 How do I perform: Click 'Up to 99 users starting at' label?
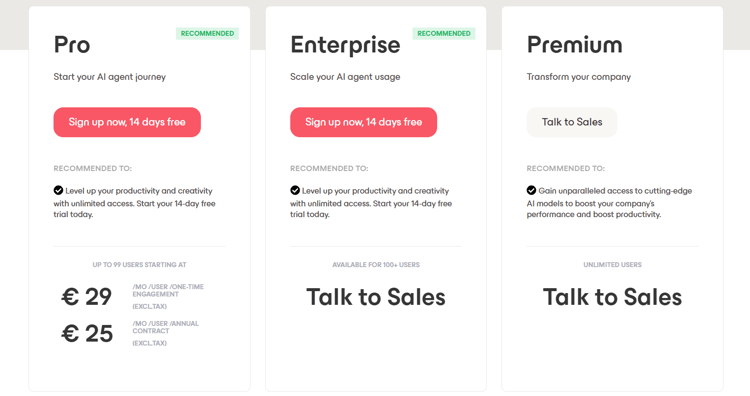click(139, 264)
